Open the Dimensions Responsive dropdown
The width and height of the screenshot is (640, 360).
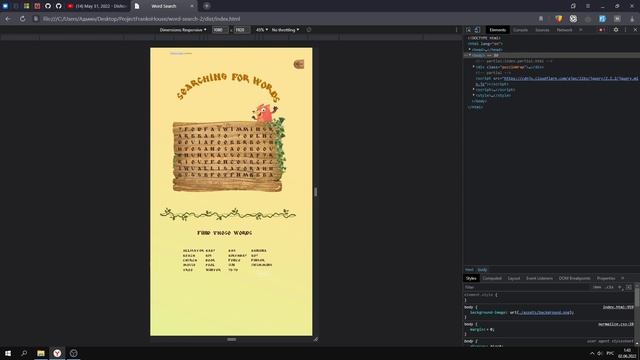(x=183, y=30)
